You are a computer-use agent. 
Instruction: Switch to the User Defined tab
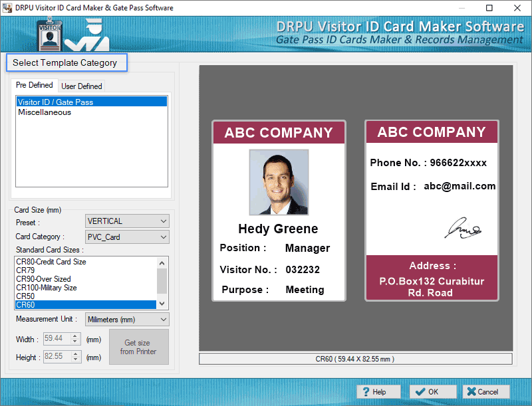click(x=81, y=86)
